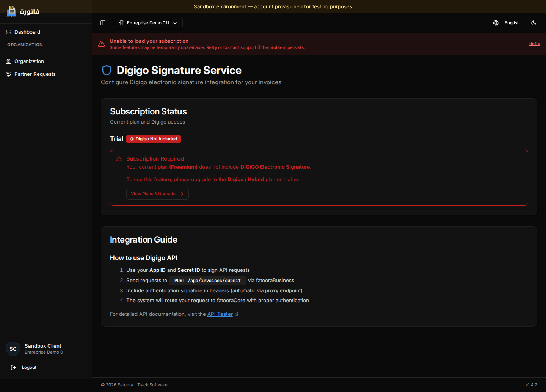Click the globe language icon
The width and height of the screenshot is (546, 392).
(496, 23)
